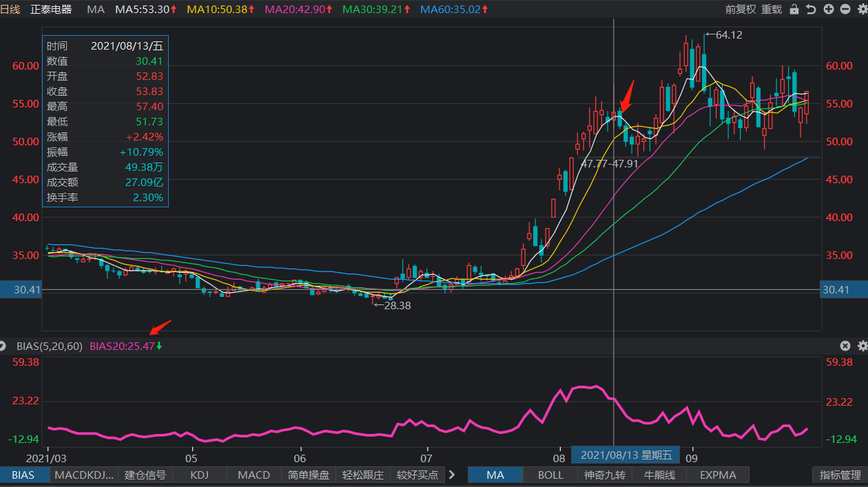Click the 2021/08/13 星期五 date marker
Image resolution: width=868 pixels, height=487 pixels.
(626, 455)
